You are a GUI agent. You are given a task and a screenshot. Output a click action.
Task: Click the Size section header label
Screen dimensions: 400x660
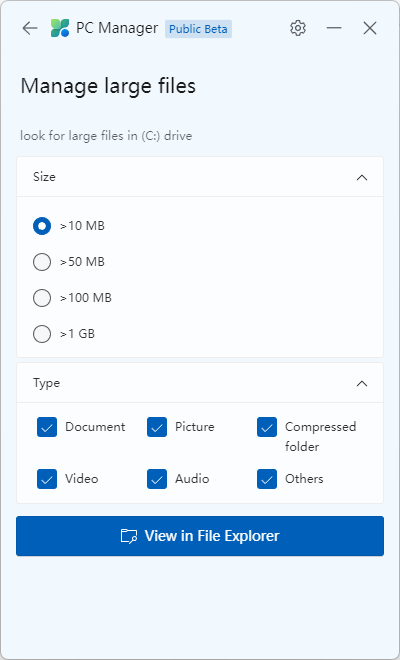tap(44, 176)
